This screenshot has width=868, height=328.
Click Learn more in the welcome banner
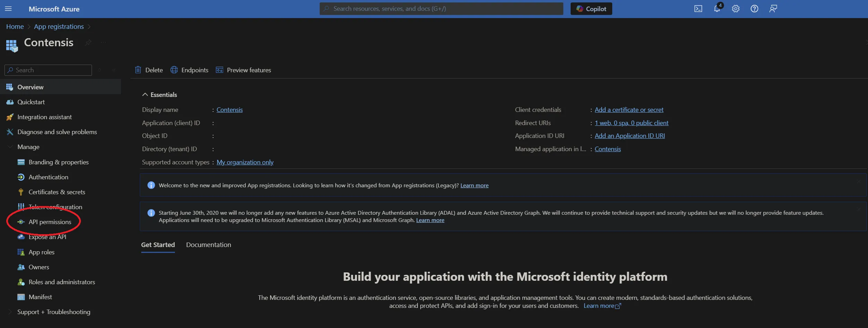point(474,186)
